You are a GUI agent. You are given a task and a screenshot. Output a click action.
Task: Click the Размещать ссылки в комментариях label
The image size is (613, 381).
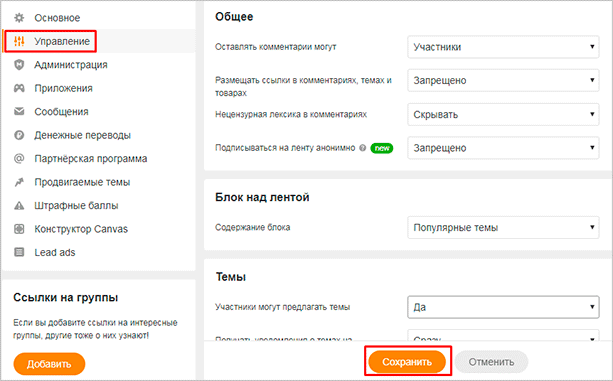coord(303,87)
